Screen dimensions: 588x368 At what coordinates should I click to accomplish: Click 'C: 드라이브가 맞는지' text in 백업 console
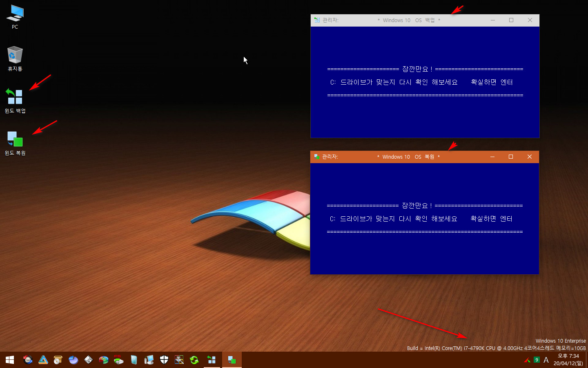363,82
